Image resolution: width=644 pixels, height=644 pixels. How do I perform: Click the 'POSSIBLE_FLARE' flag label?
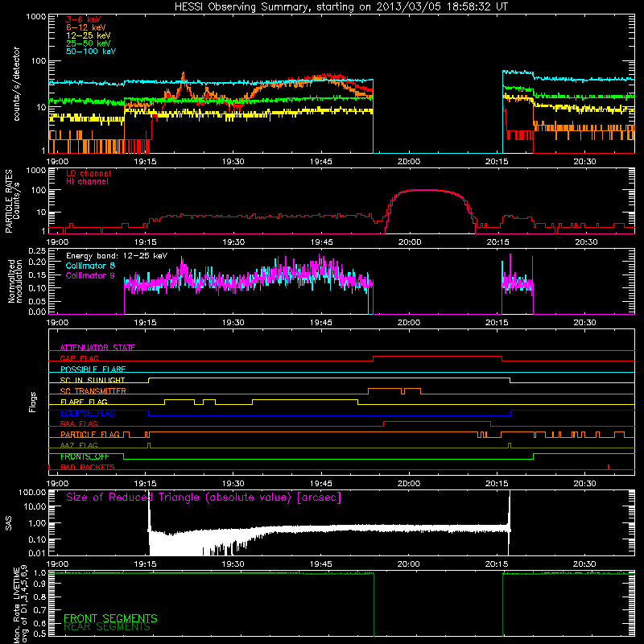click(x=93, y=369)
